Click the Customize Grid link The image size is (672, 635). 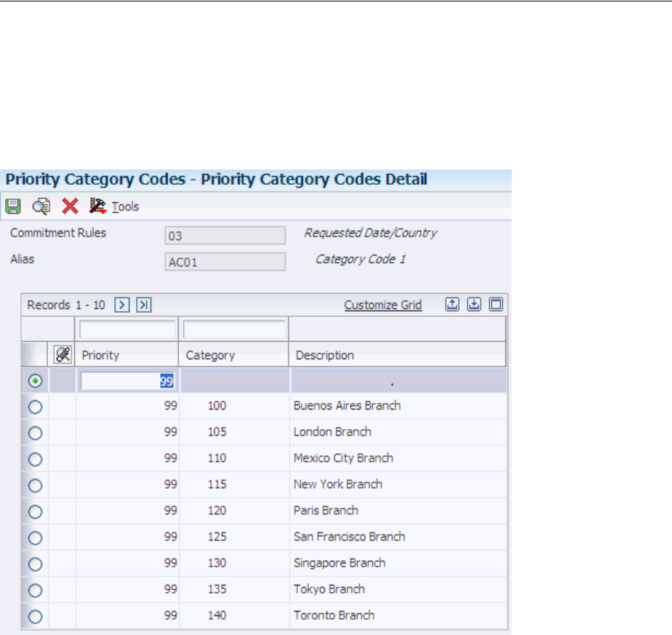(x=383, y=305)
